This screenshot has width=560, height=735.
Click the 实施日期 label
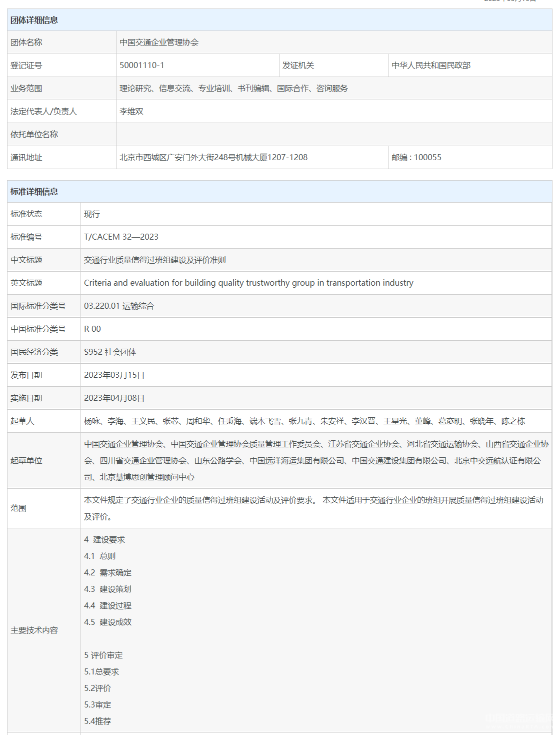tap(26, 398)
